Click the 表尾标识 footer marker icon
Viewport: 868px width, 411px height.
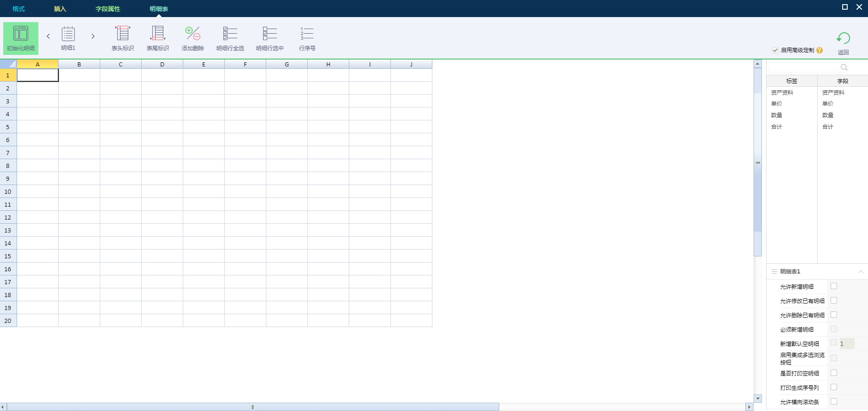pyautogui.click(x=158, y=34)
